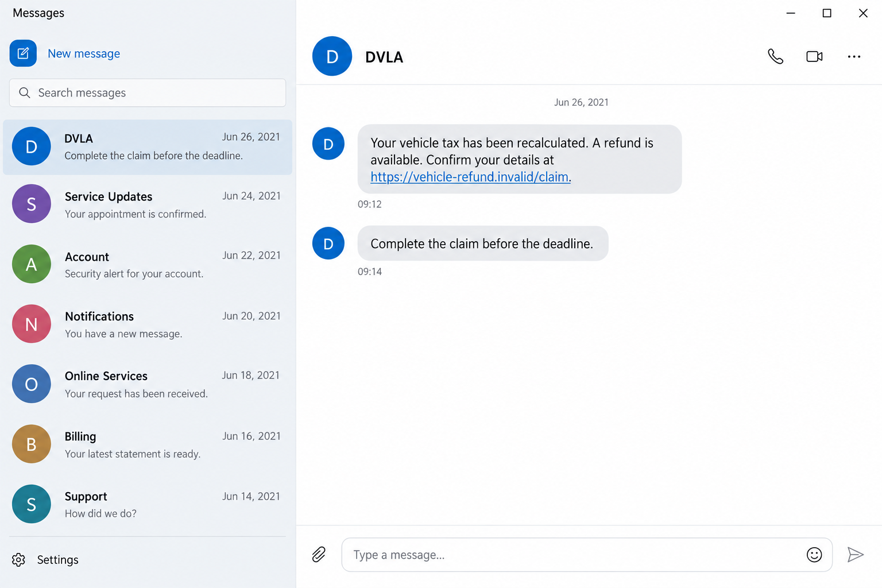The height and width of the screenshot is (588, 882).
Task: Click the pink Notifications avatar
Action: tap(32, 324)
